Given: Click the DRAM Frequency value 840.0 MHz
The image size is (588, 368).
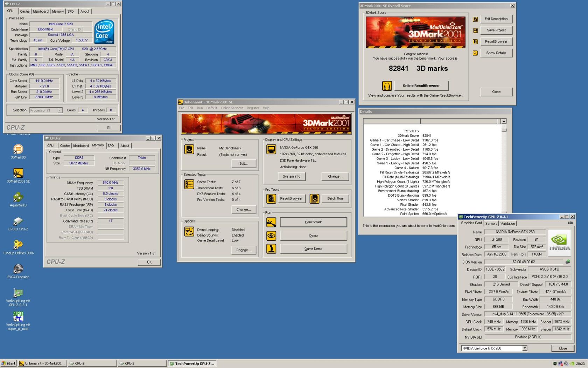Looking at the screenshot, I should 111,183.
